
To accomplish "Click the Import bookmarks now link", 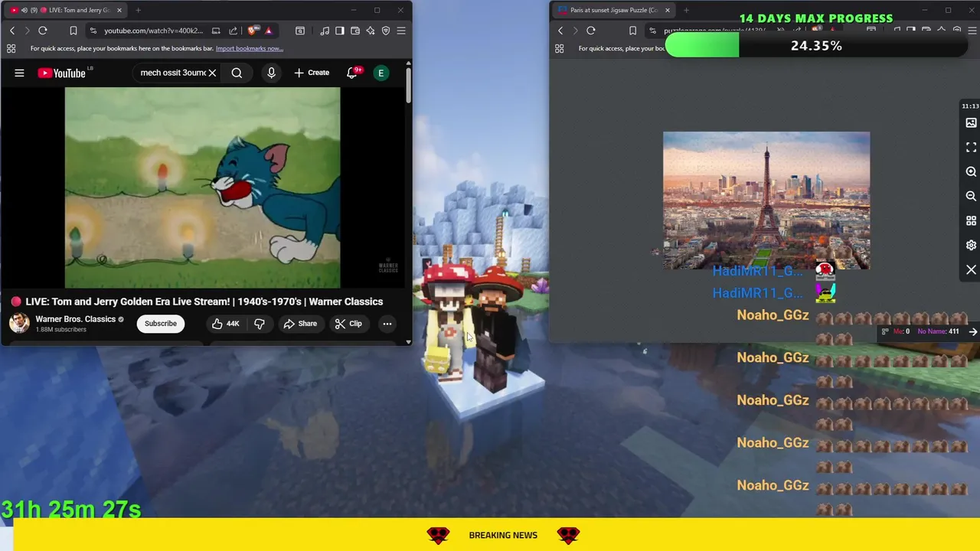I will click(250, 48).
